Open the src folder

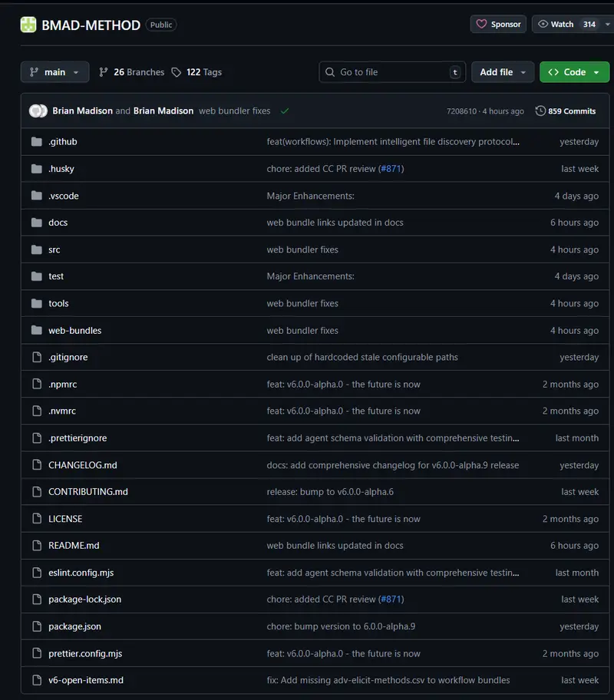[x=54, y=249]
